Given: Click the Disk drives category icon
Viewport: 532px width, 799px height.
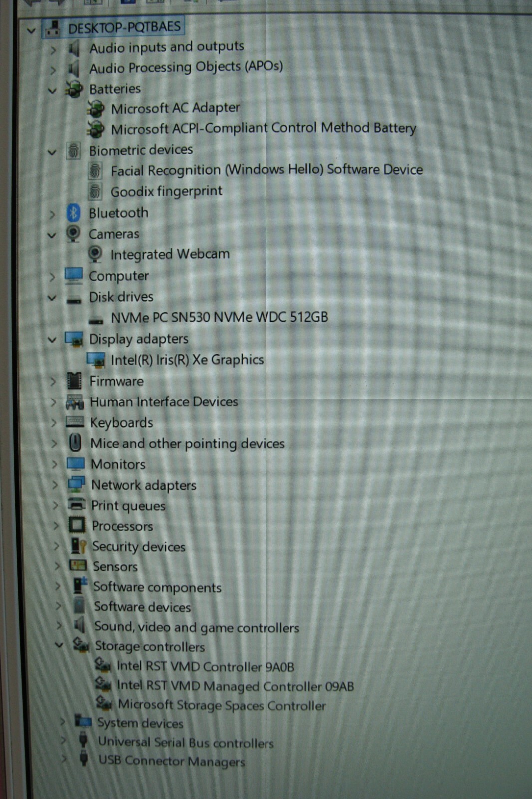Looking at the screenshot, I should pos(74,300).
